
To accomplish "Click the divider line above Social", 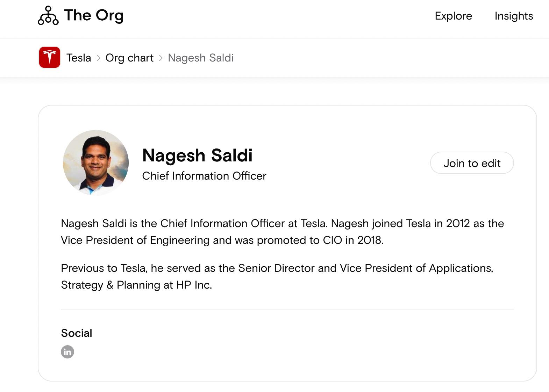I will pos(287,310).
